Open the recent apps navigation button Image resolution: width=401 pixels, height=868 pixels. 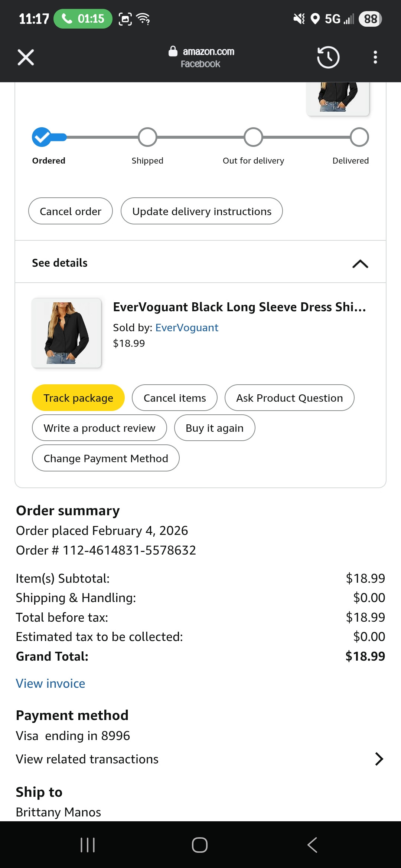[88, 845]
